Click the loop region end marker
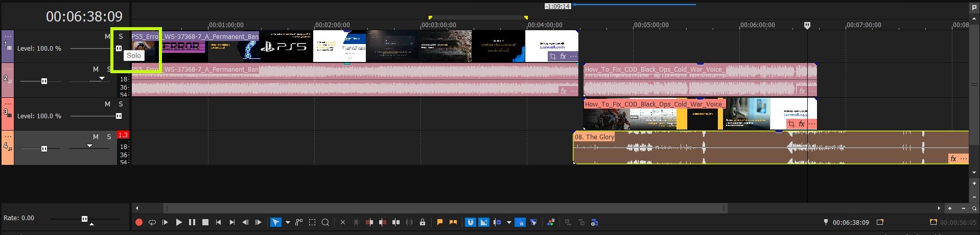980x235 pixels. coord(526,18)
